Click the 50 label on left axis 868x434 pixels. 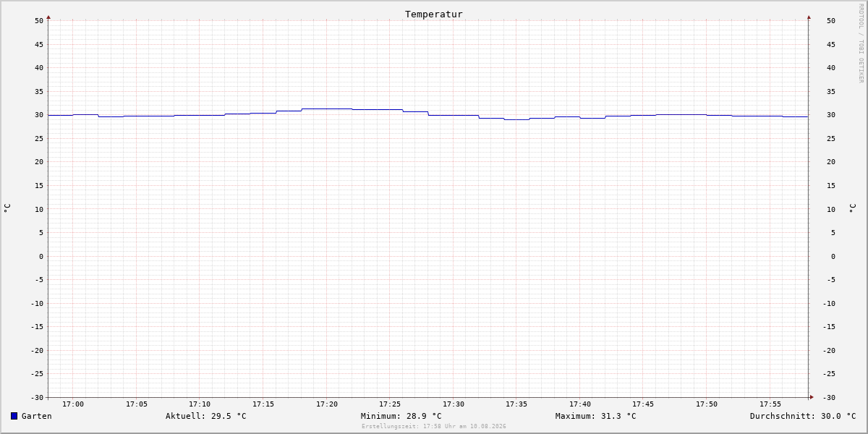tap(39, 21)
